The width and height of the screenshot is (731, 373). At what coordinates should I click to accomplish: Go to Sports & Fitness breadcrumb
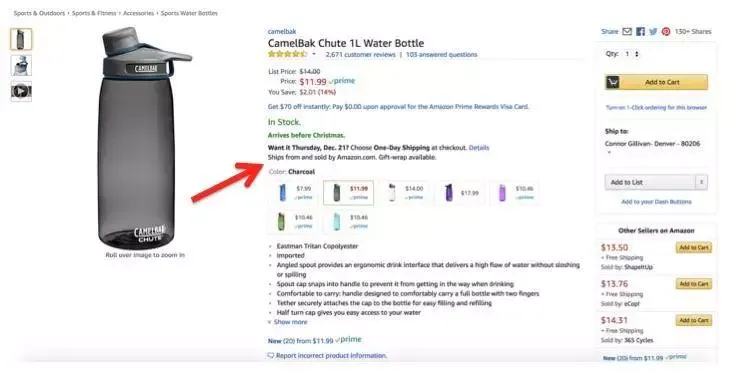(x=94, y=13)
